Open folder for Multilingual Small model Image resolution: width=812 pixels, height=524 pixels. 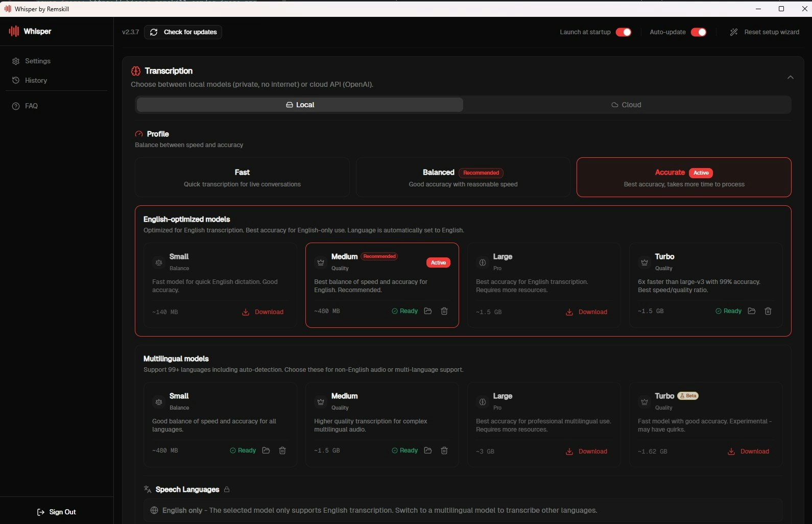click(x=266, y=450)
